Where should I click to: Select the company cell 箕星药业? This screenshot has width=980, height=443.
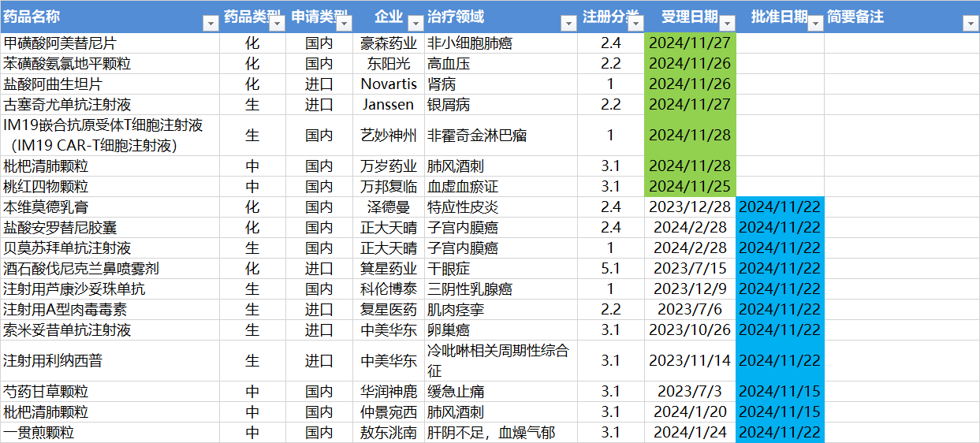click(x=389, y=269)
